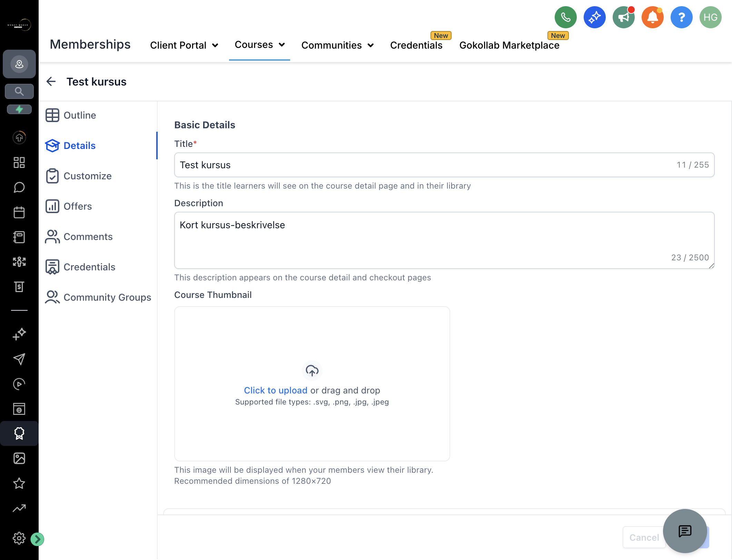Expand the Communities dropdown

click(x=338, y=45)
